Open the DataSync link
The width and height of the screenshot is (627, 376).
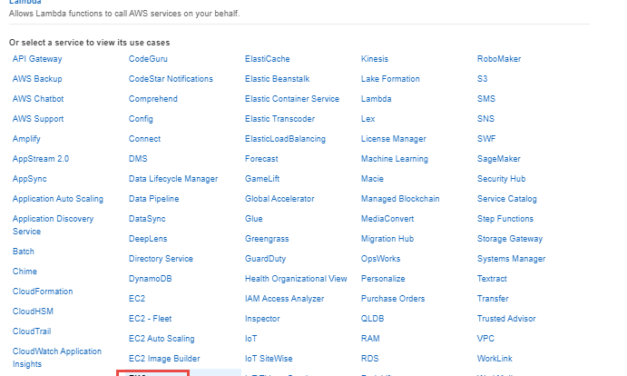pos(147,219)
